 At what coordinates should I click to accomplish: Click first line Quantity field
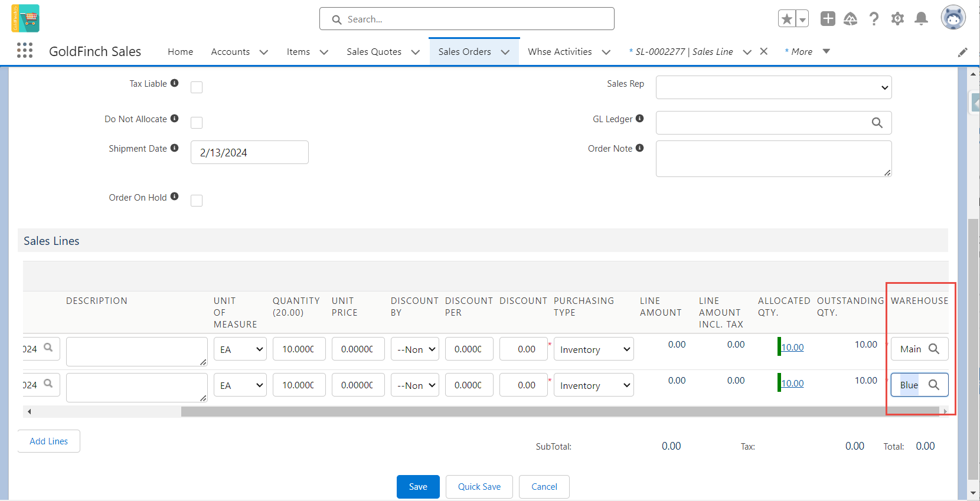pos(299,349)
